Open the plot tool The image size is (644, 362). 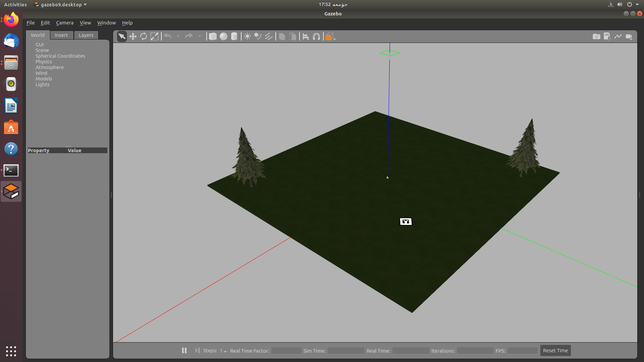coord(618,36)
